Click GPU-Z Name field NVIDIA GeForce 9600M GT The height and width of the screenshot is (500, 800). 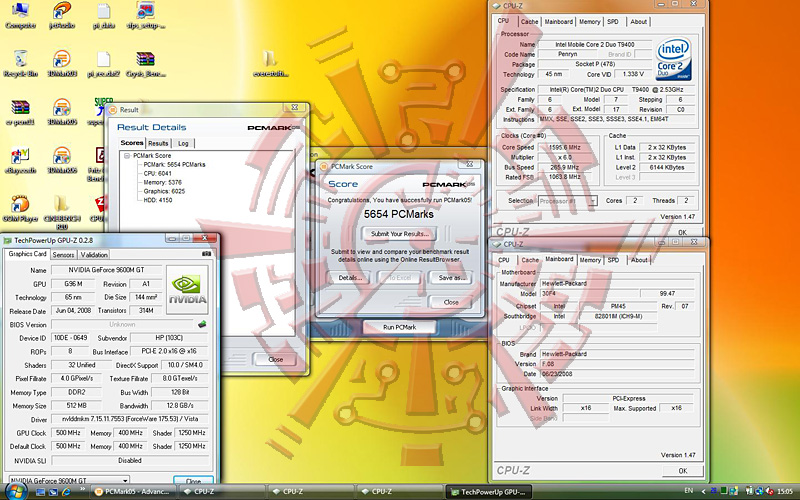pyautogui.click(x=107, y=270)
